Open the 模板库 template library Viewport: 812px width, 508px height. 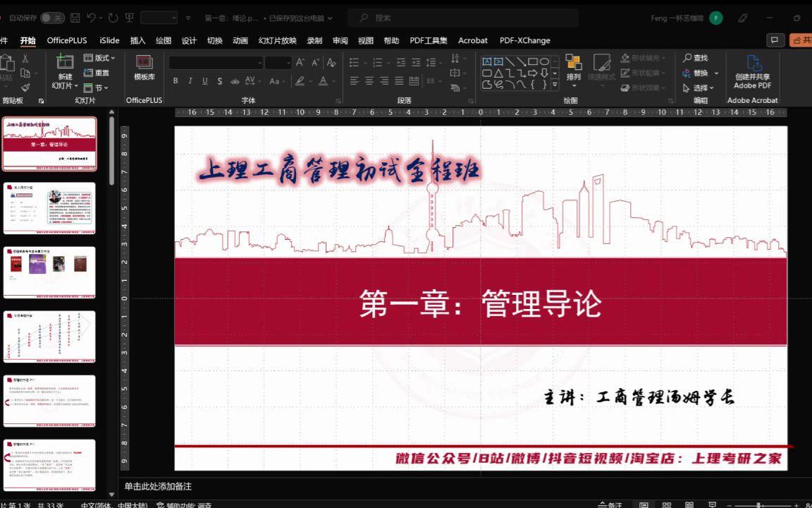pos(144,67)
